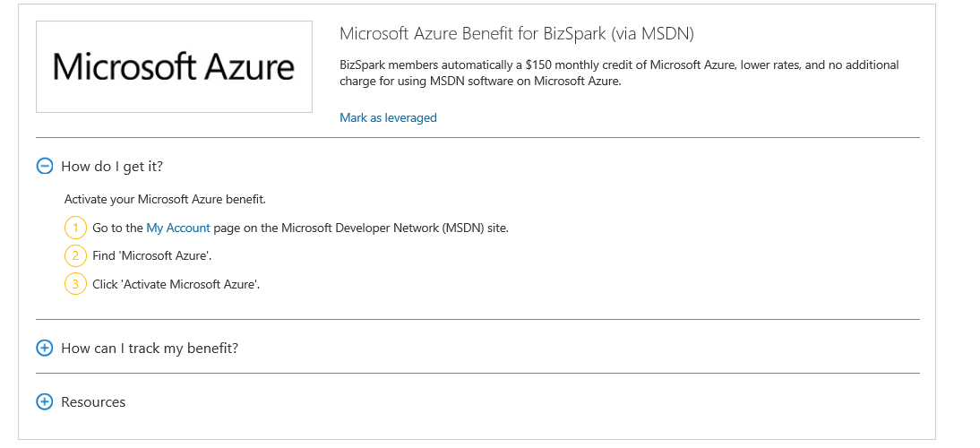980x448 pixels.
Task: Click the 'Mark as leveraged' link
Action: coord(388,117)
